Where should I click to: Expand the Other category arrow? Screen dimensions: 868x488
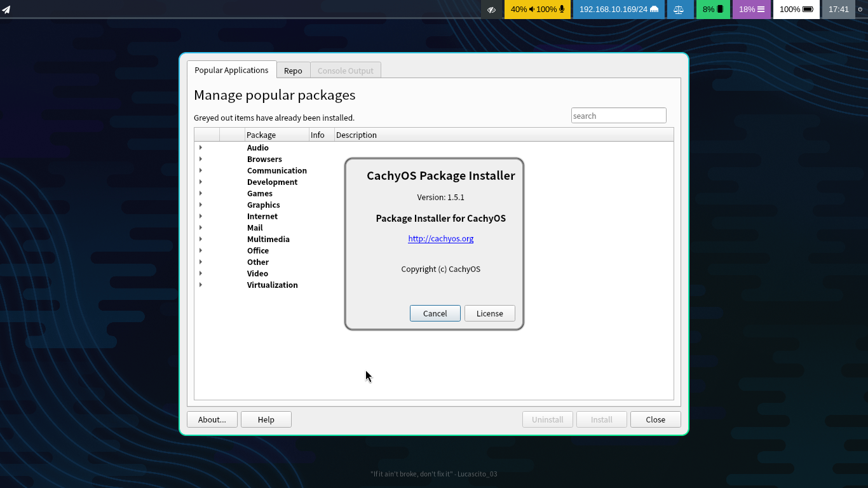pos(201,262)
